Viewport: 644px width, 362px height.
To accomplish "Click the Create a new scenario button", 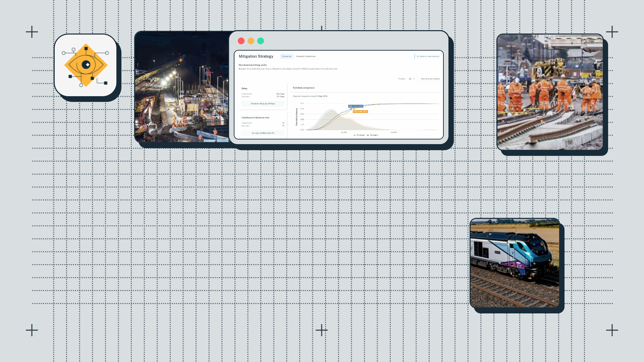I will coord(428,56).
